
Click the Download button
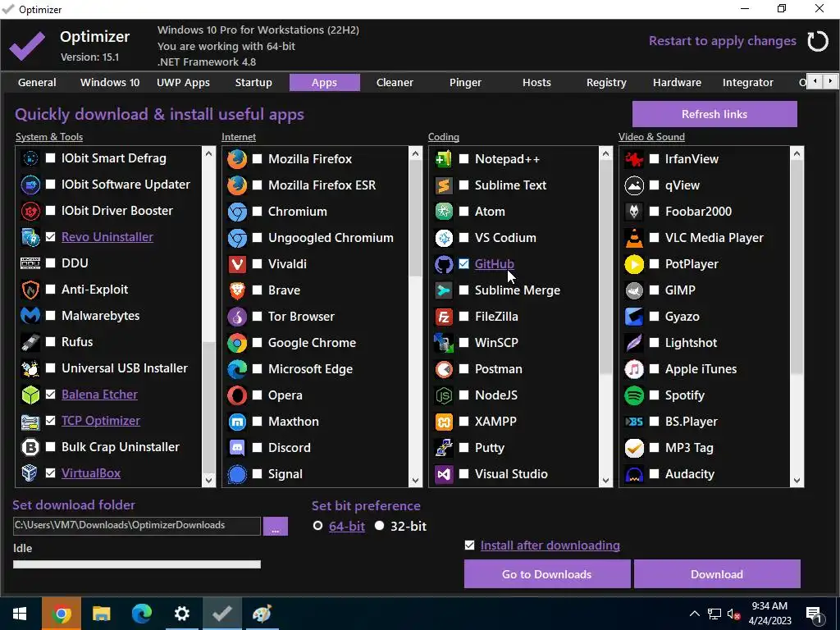pos(717,574)
